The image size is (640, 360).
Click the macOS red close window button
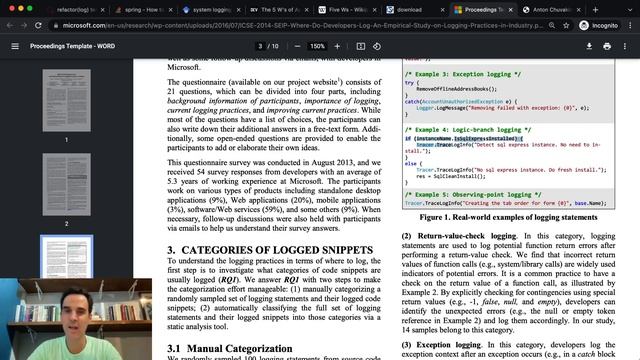click(x=12, y=8)
